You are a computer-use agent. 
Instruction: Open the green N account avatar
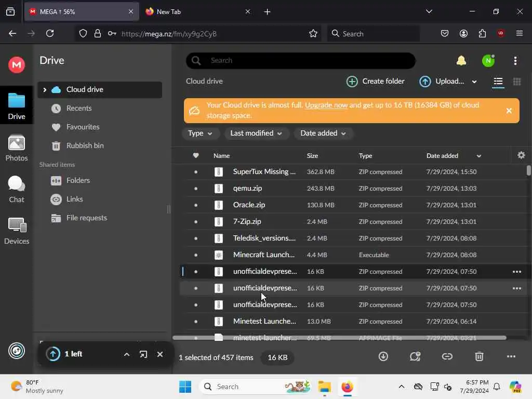tap(488, 60)
